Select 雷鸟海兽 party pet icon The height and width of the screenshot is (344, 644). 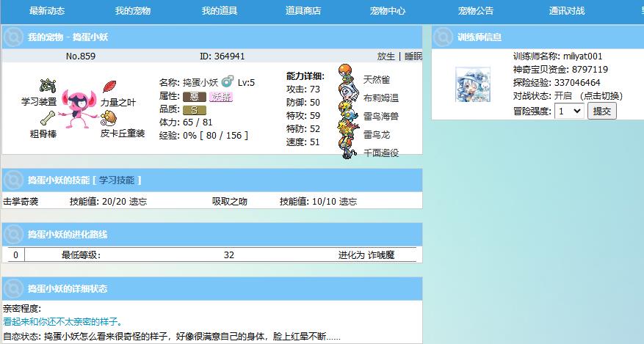[347, 110]
